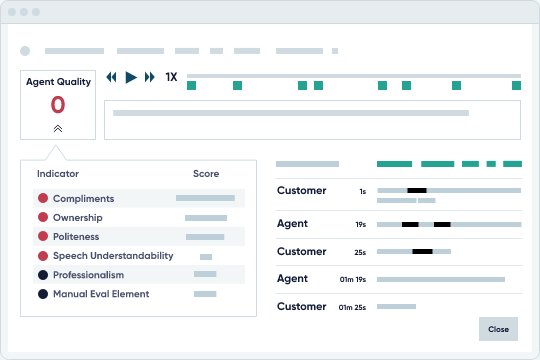The width and height of the screenshot is (540, 360).
Task: Open the Customer transcript line at 1s
Action: click(399, 195)
